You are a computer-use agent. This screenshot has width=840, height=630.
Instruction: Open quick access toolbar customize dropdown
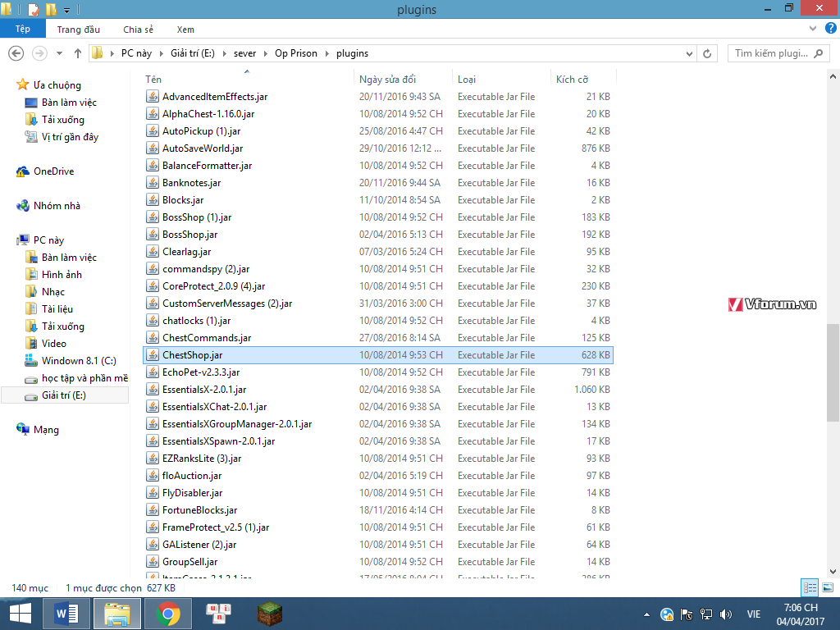click(66, 10)
